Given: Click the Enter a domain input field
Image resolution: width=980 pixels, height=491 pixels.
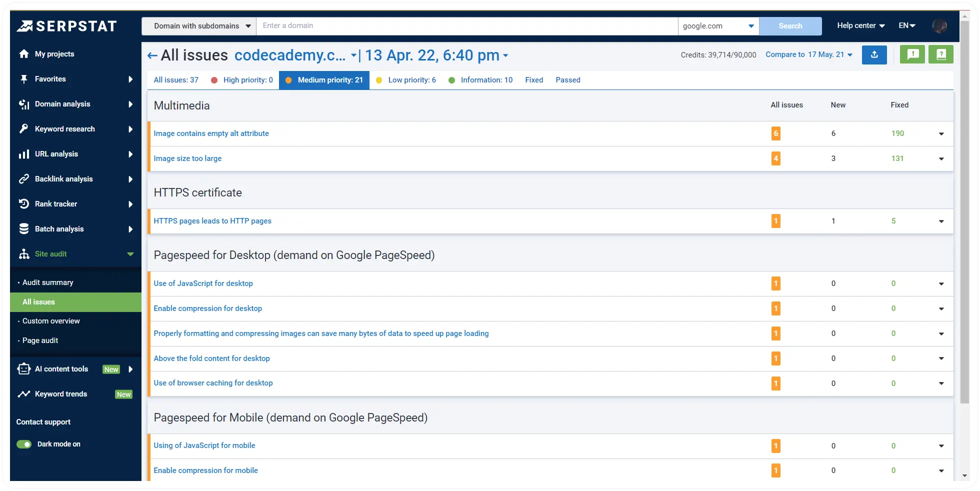Looking at the screenshot, I should click(467, 26).
